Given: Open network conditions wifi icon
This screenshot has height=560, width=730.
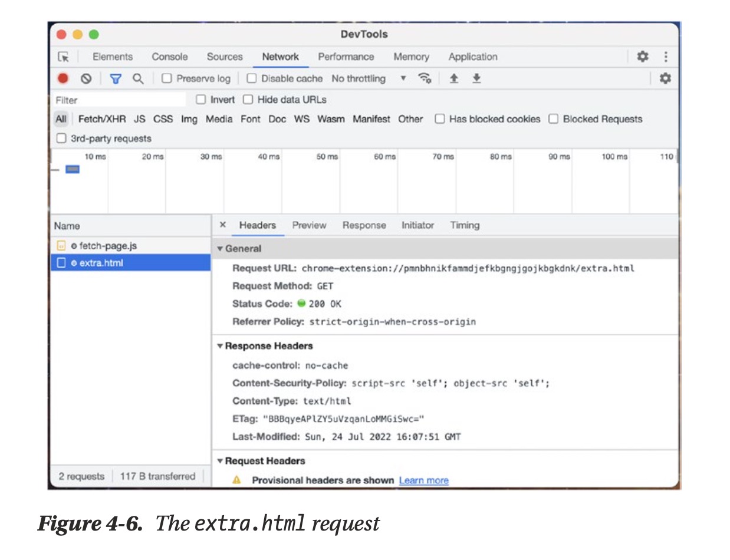Looking at the screenshot, I should pyautogui.click(x=425, y=78).
